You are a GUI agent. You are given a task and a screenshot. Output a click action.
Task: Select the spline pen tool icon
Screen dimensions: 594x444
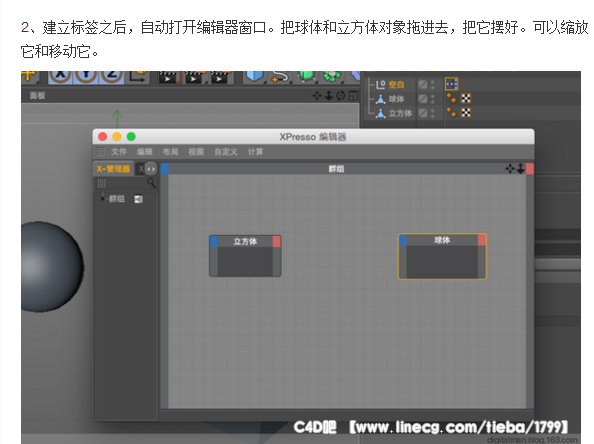pos(280,77)
